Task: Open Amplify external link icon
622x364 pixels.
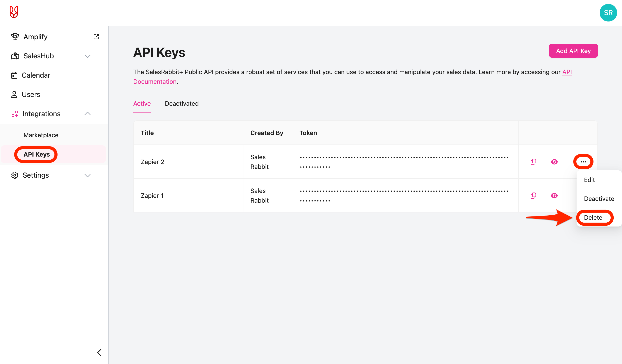Action: (96, 37)
